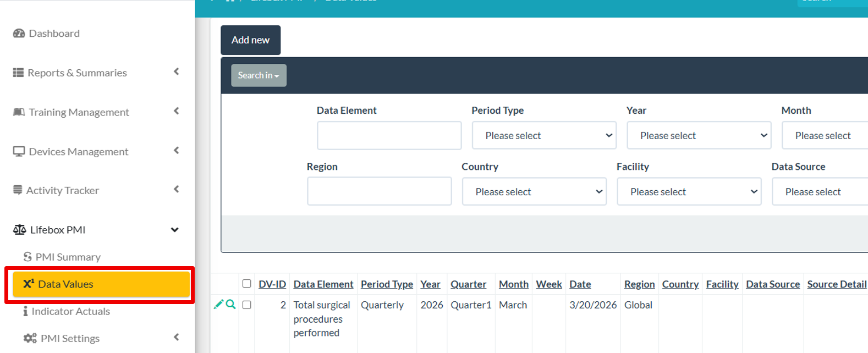Open the Search in dropdown button
This screenshot has width=868, height=353.
(259, 75)
